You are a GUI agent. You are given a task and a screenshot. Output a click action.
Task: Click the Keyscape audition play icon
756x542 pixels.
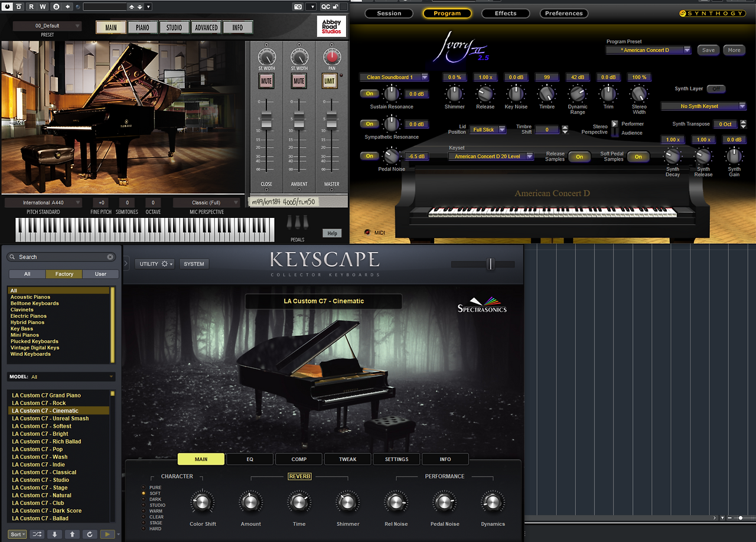[x=107, y=534]
